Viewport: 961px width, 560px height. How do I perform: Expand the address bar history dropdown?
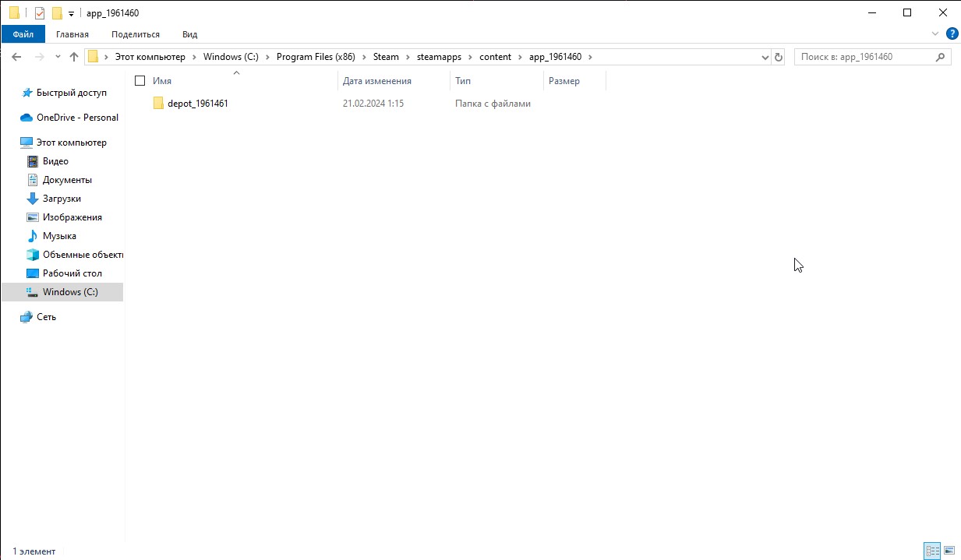765,57
